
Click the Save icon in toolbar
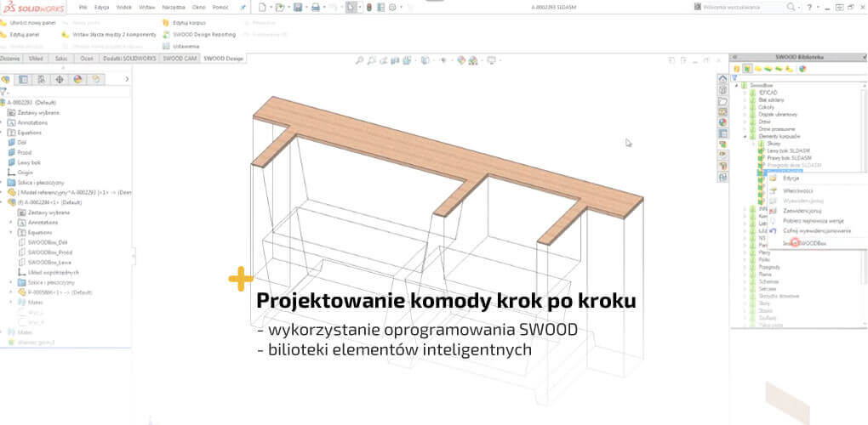[x=298, y=8]
